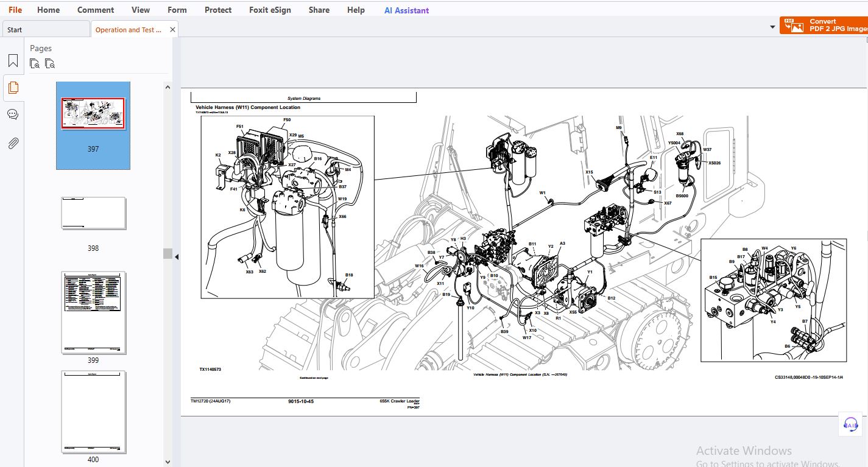Click "655K Crawler Loader" footer text

pos(400,401)
